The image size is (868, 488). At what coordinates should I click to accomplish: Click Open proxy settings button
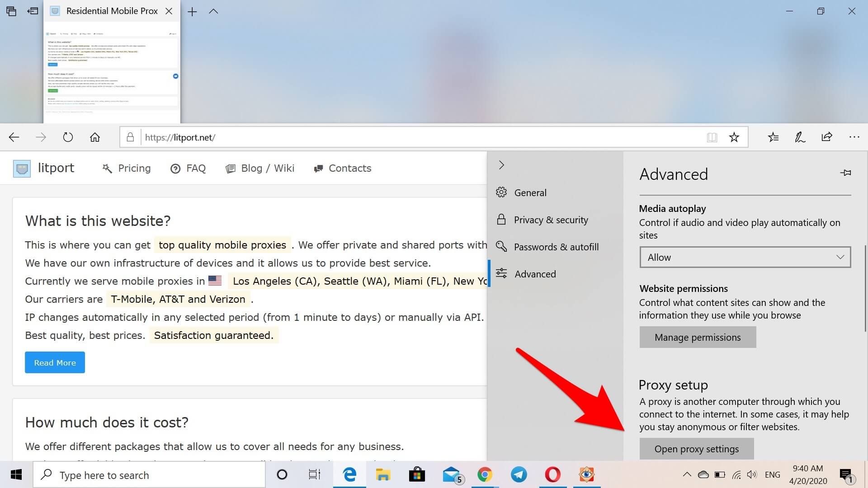coord(697,449)
